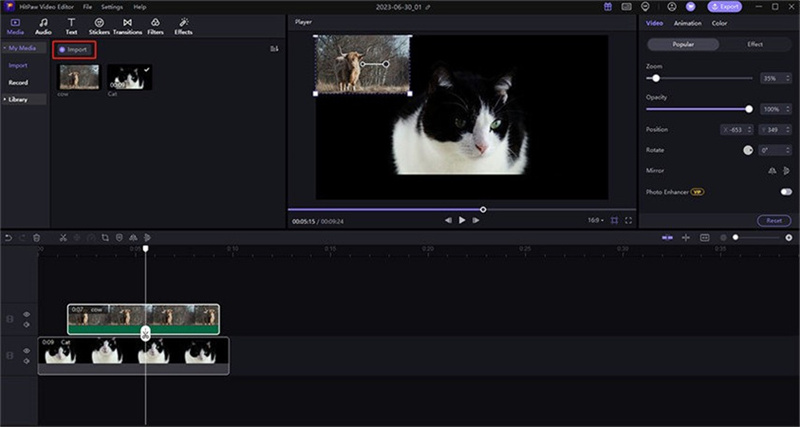Mute the Cat track audio
Image resolution: width=800 pixels, height=427 pixels.
coord(27,361)
